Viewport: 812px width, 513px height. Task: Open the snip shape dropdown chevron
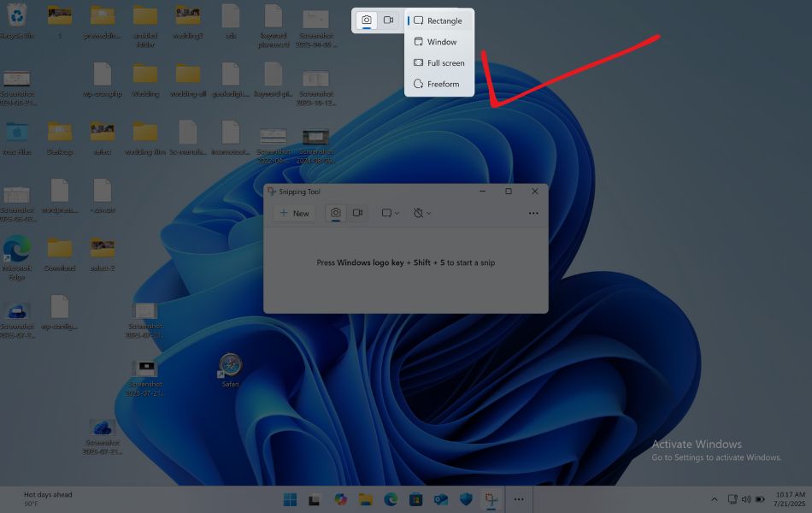click(398, 213)
